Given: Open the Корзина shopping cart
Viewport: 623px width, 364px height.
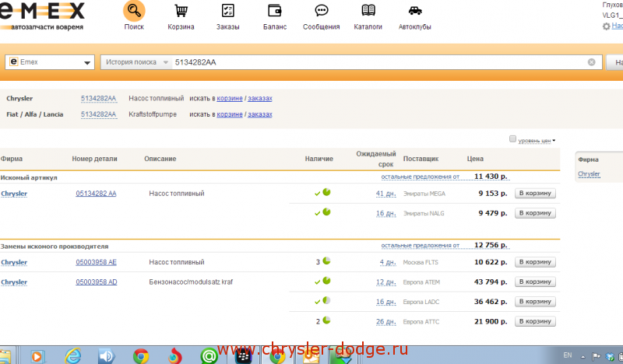Looking at the screenshot, I should tap(181, 16).
